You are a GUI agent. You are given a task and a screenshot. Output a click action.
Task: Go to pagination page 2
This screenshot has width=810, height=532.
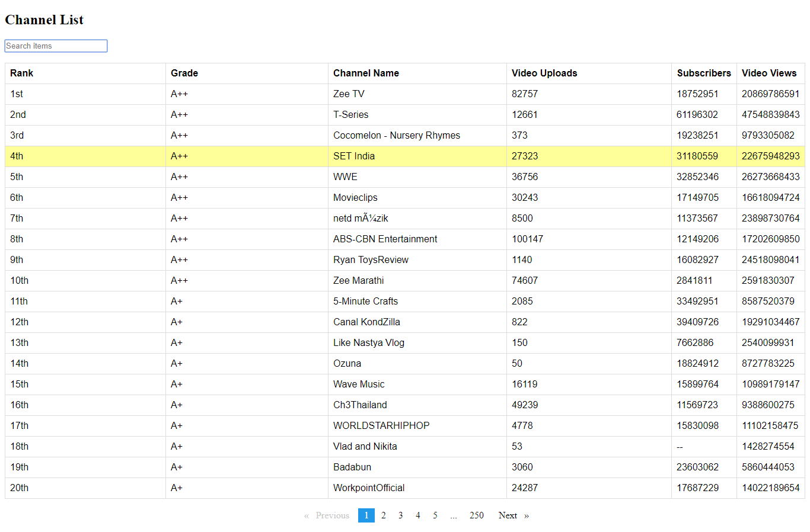point(384,515)
